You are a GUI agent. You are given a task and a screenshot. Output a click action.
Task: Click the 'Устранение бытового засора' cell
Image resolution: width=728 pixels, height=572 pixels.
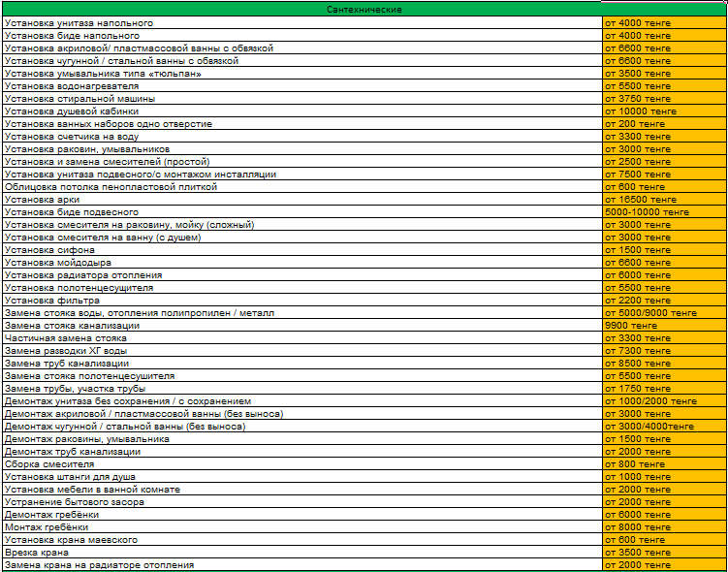click(302, 502)
